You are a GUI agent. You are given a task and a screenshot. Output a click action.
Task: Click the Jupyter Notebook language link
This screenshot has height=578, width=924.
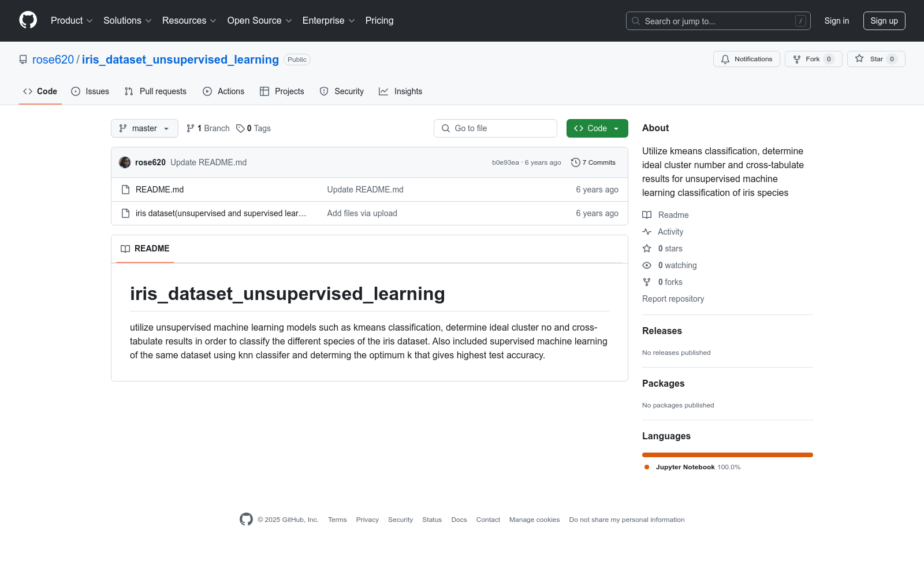692,467
